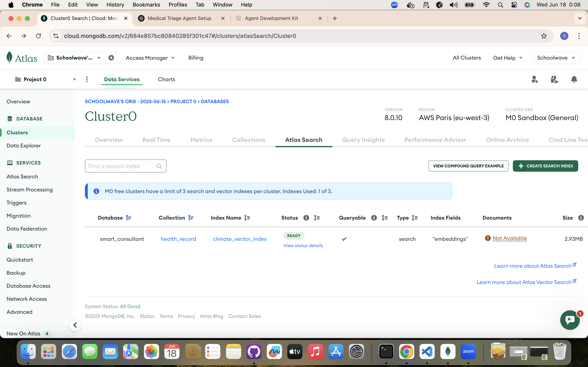Click the invite user icon

pyautogui.click(x=535, y=79)
